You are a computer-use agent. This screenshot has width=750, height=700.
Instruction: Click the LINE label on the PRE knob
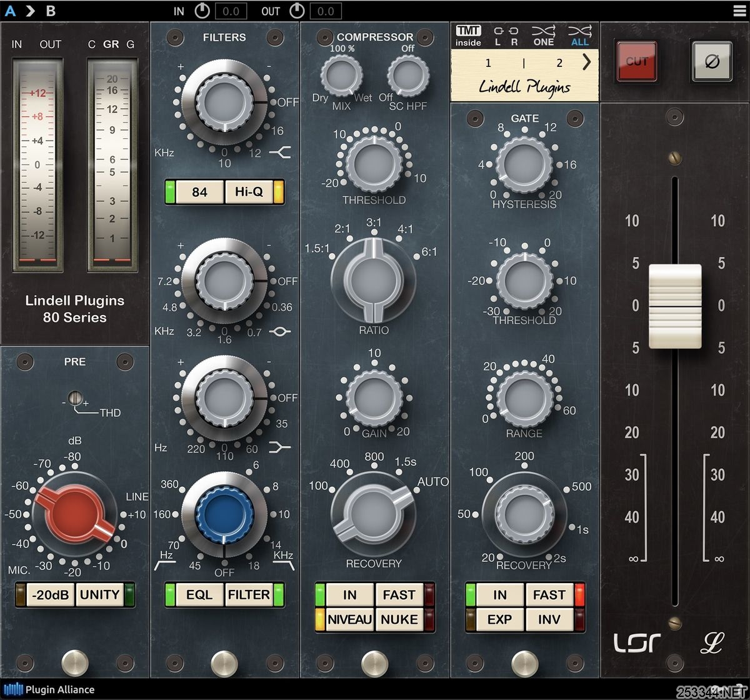coord(137,497)
